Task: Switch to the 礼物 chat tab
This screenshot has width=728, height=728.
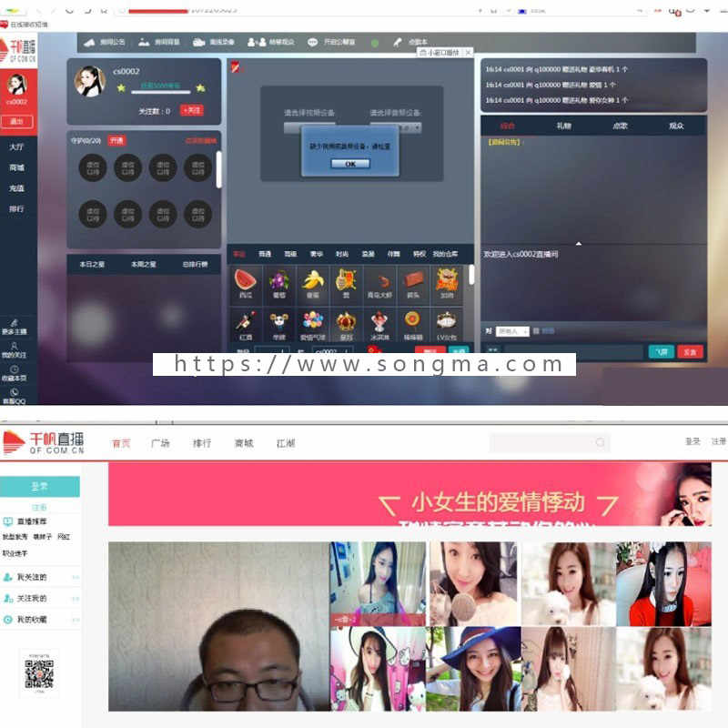Action: [x=563, y=126]
